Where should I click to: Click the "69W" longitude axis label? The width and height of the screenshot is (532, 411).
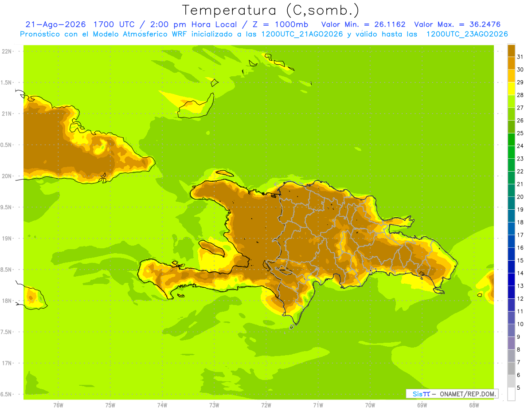tap(422, 405)
